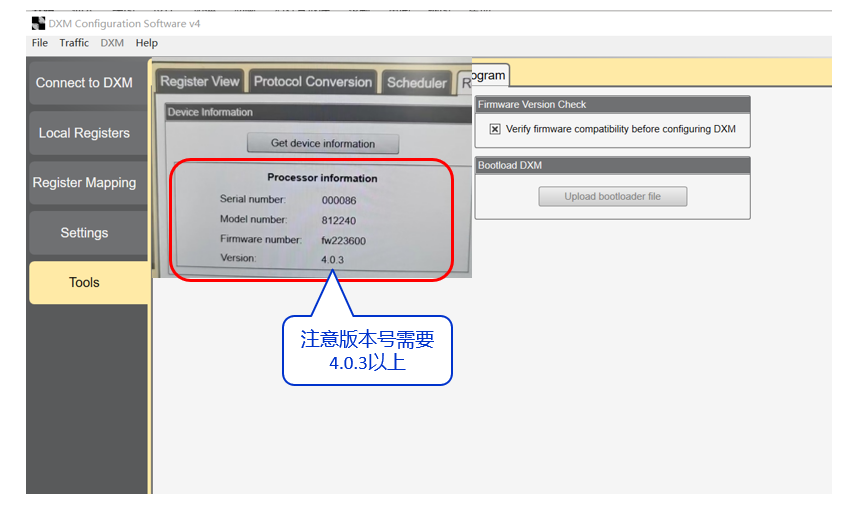Click the Upload bootloader file button
This screenshot has width=851, height=506.
coord(612,196)
